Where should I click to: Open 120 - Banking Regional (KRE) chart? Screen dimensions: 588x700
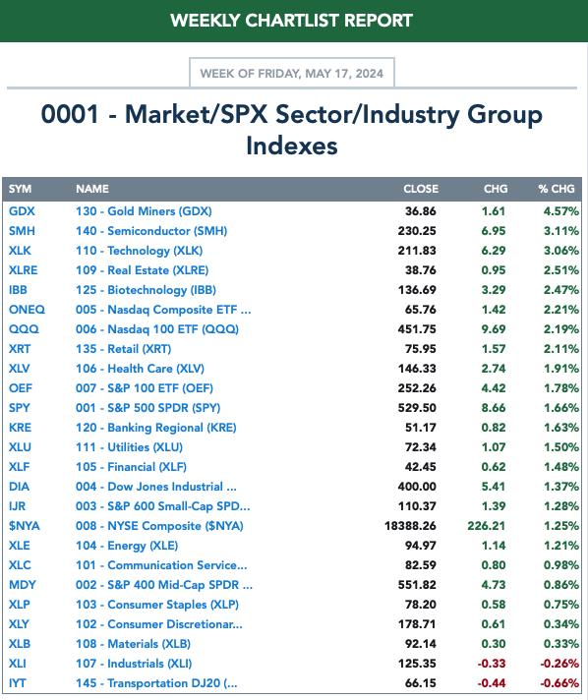tap(155, 428)
